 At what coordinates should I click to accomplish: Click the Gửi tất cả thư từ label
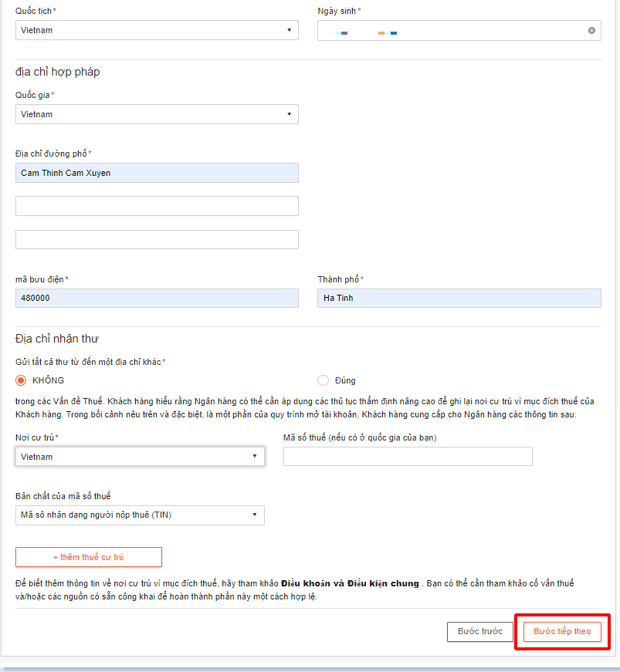[88, 362]
